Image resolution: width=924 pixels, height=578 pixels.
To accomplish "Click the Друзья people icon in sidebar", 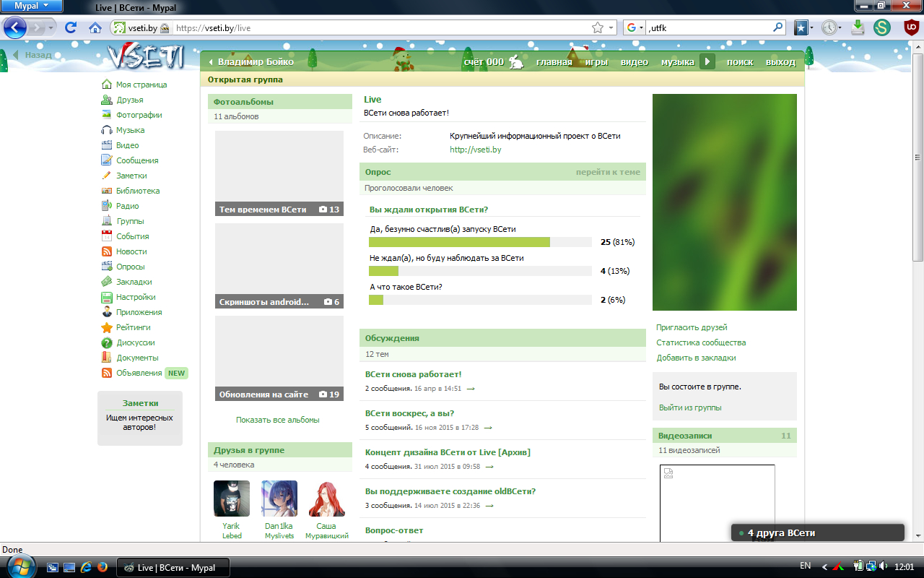I will click(107, 100).
